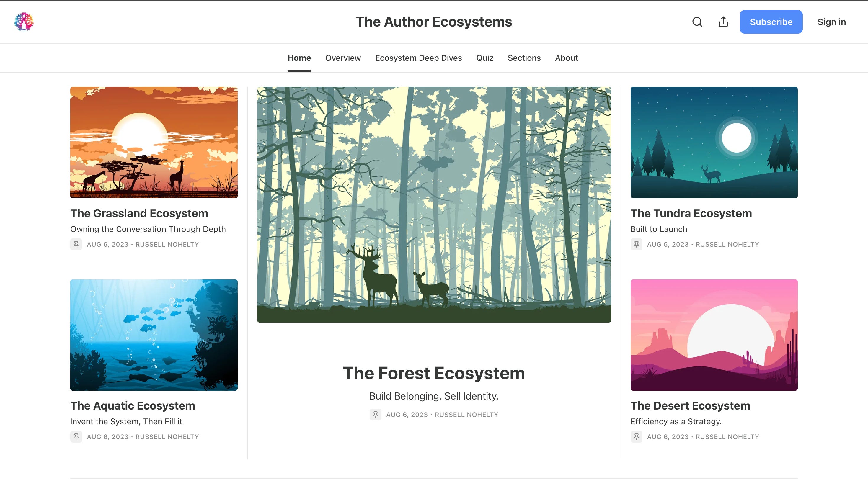Click the Sign in link

pyautogui.click(x=832, y=22)
